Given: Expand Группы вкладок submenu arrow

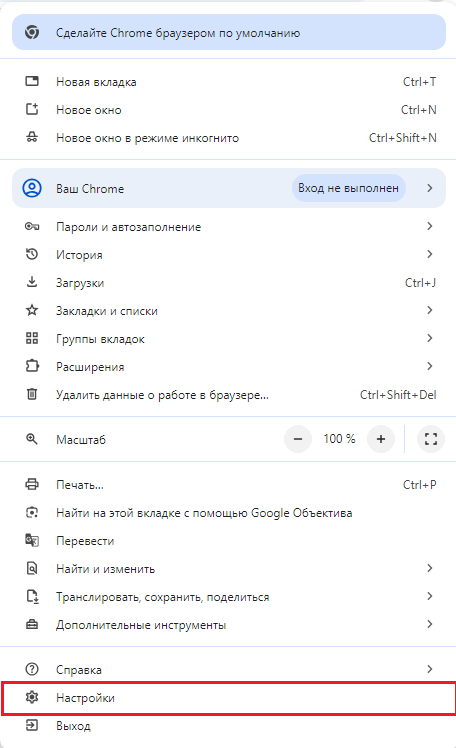Looking at the screenshot, I should click(430, 338).
